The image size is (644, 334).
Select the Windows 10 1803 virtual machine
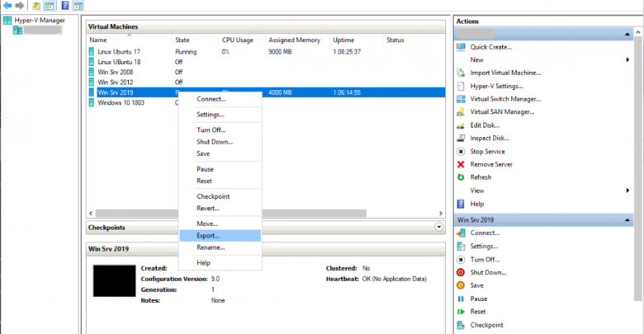[121, 102]
